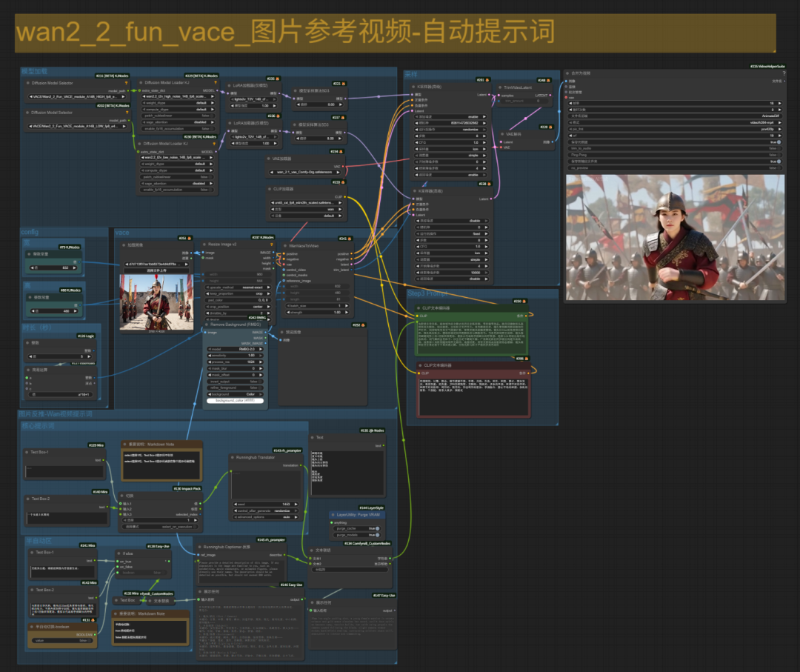Click the loaded warrior image thumbnail in 加载图像
This screenshot has height=672, width=800.
point(156,302)
